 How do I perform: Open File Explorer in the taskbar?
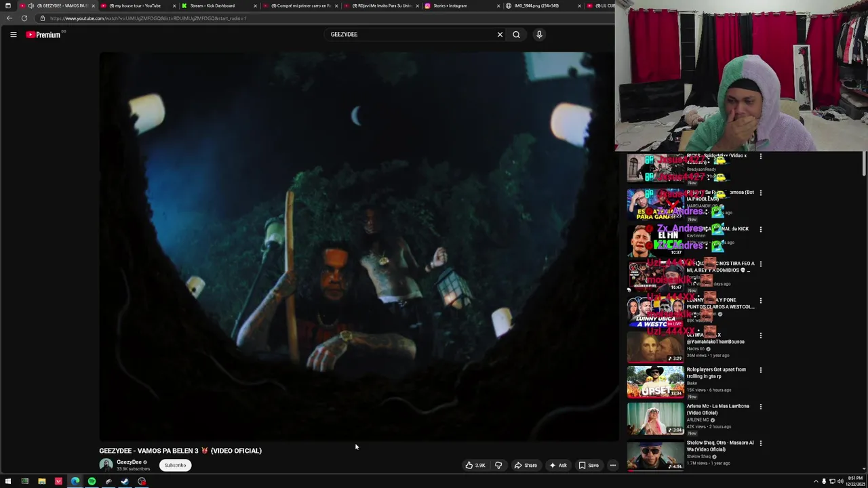click(41, 481)
